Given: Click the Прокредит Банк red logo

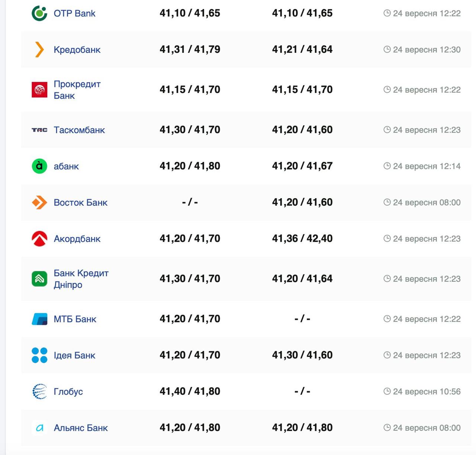Looking at the screenshot, I should point(39,90).
